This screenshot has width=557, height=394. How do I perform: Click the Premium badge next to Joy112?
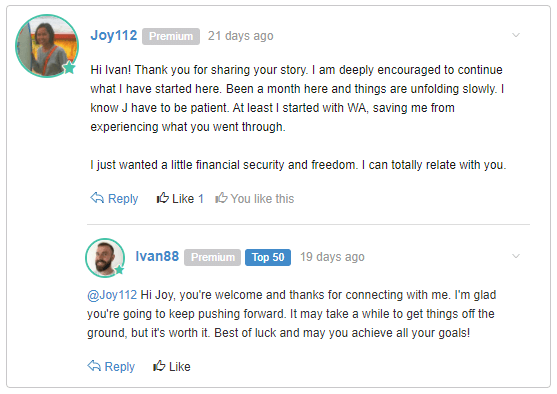[171, 36]
